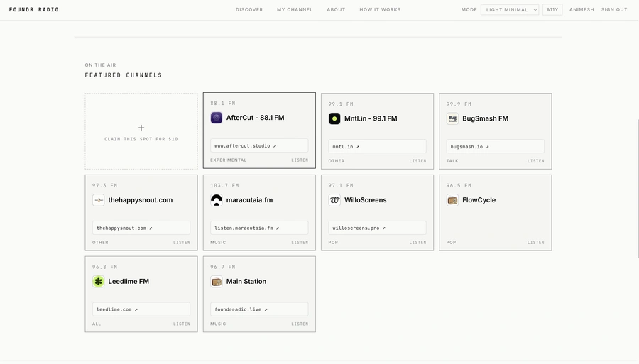Click the EXPERIMENTAL genre tag
This screenshot has width=639, height=364.
coord(228,160)
